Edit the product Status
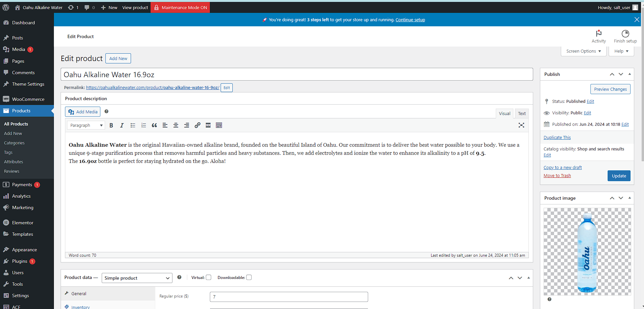Viewport: 644px width, 309px height. pyautogui.click(x=590, y=102)
